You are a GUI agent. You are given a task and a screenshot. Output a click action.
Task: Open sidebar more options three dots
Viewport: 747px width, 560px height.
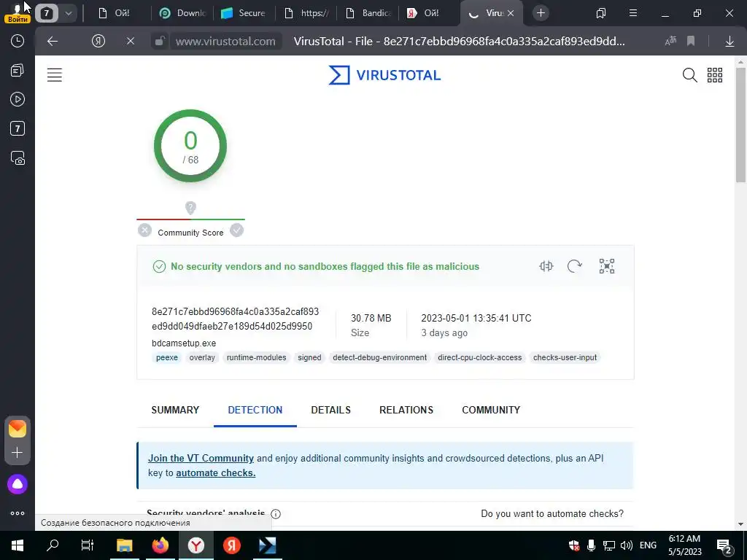(x=18, y=513)
